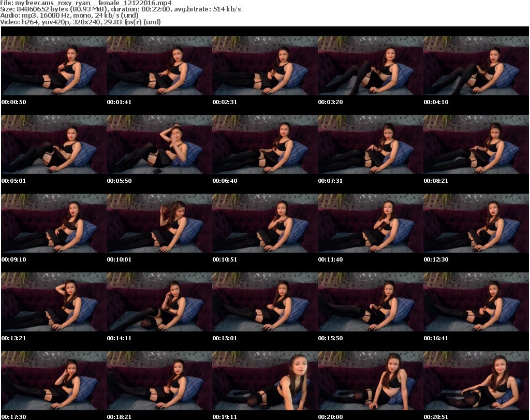This screenshot has height=420, width=530.
Task: Click the timestamp label 00:05:50
Action: tap(120, 181)
